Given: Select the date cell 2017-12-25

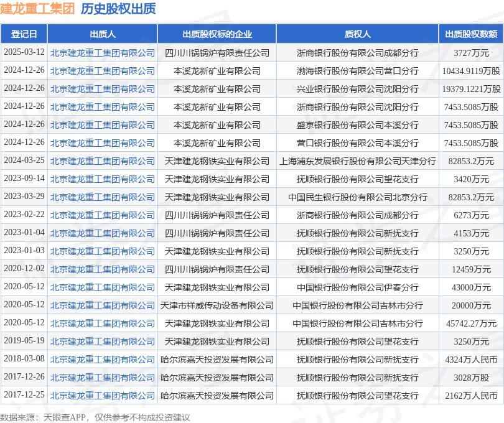Looking at the screenshot, I should click(x=24, y=394).
